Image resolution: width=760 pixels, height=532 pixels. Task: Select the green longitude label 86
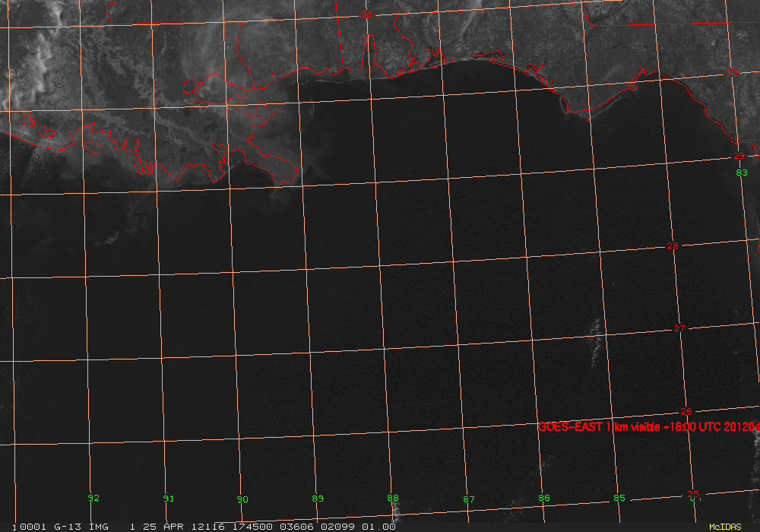pos(544,498)
